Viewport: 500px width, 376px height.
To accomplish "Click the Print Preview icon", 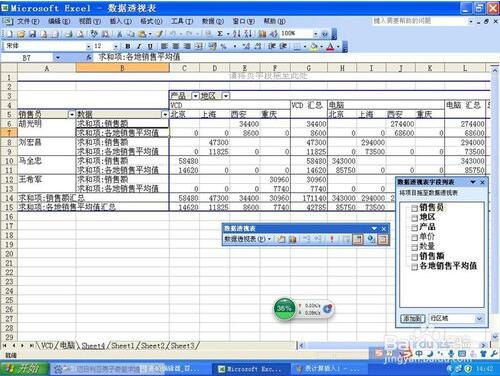I will pyautogui.click(x=80, y=34).
